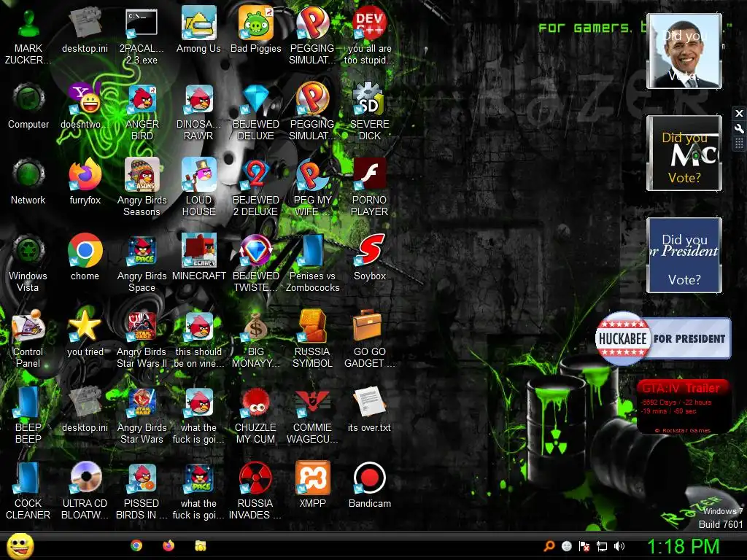
Task: Open the RUSSIA SYMBOL icon
Action: (312, 338)
